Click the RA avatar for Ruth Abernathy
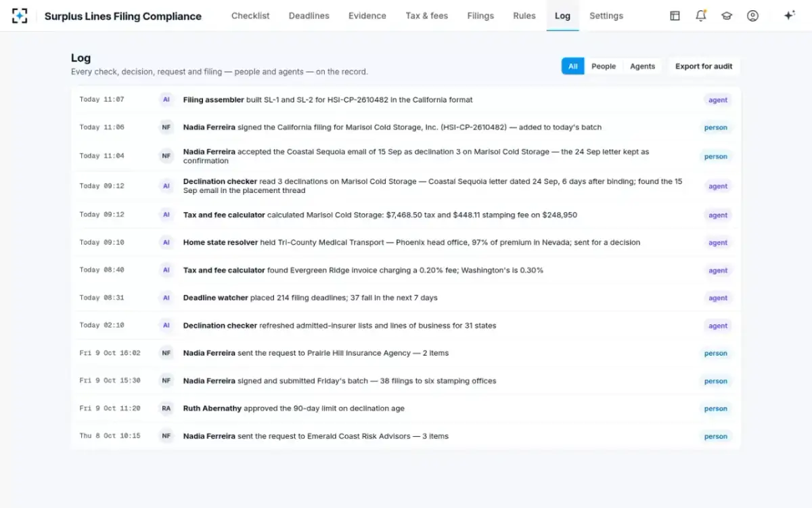 coord(166,408)
